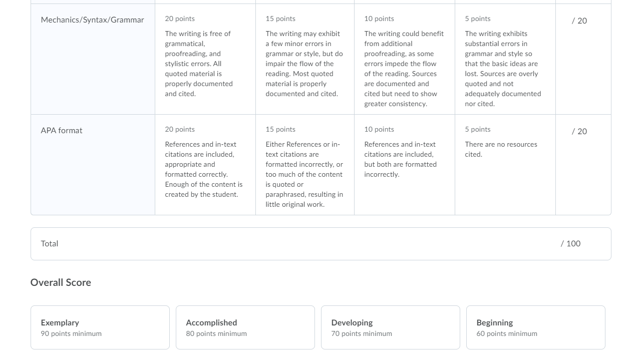Select 20 points level for Mechanics/Syntax/Grammar

(x=205, y=59)
